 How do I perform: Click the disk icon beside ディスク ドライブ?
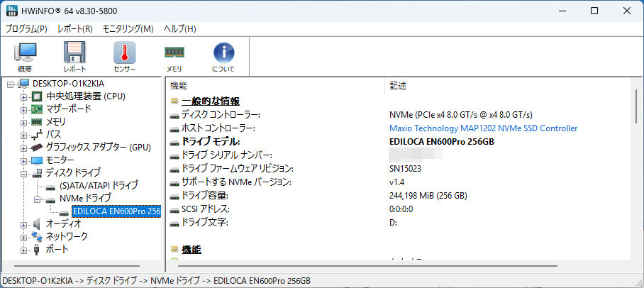pos(37,173)
